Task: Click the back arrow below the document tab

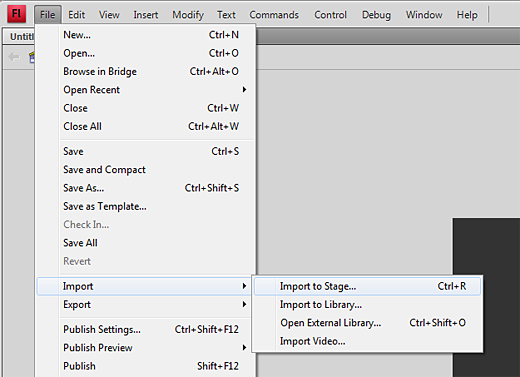Action: point(14,57)
